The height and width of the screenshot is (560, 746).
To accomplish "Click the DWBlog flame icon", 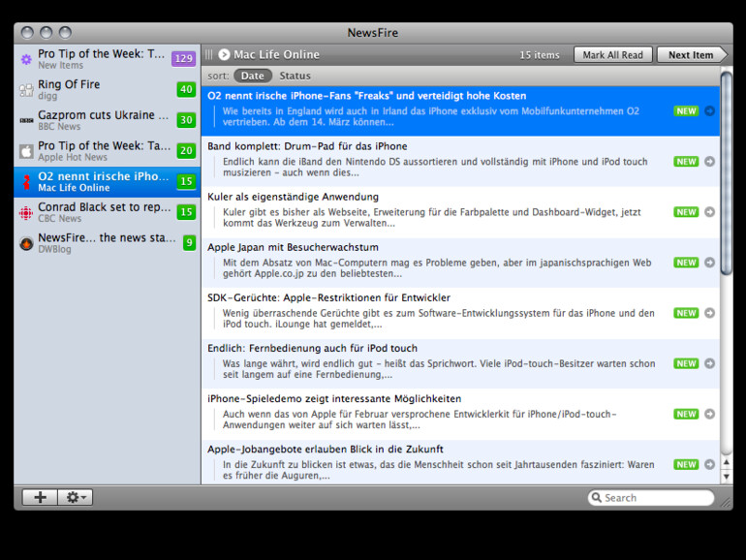I will tap(26, 243).
